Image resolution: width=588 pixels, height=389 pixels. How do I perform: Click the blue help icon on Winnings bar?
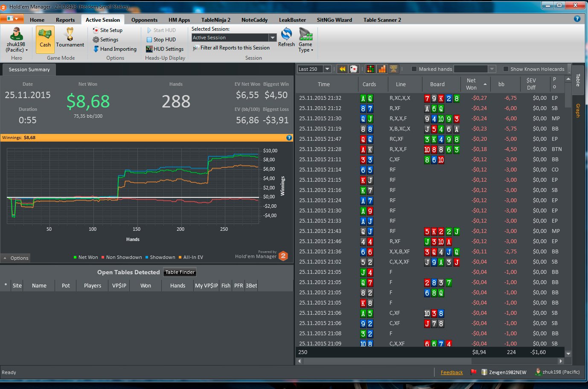(x=289, y=138)
